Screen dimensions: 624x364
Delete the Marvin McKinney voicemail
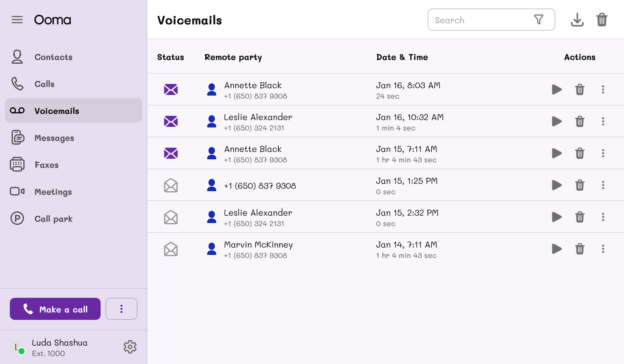580,249
